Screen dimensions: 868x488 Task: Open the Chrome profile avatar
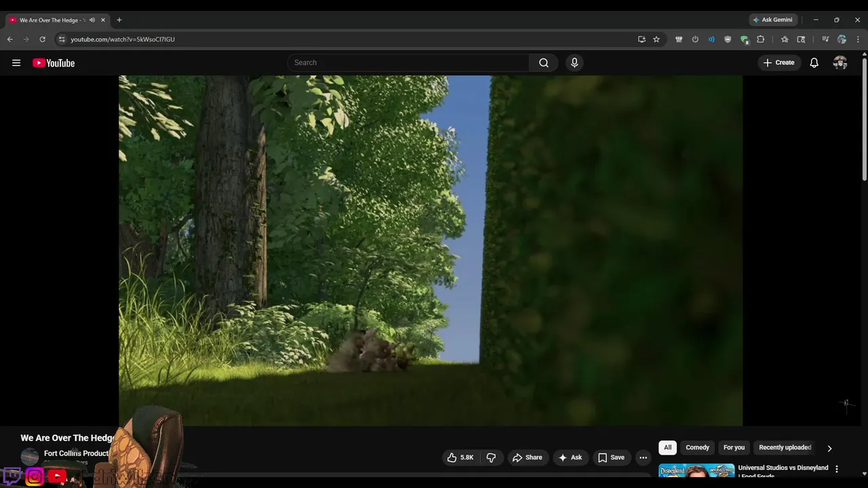[842, 39]
